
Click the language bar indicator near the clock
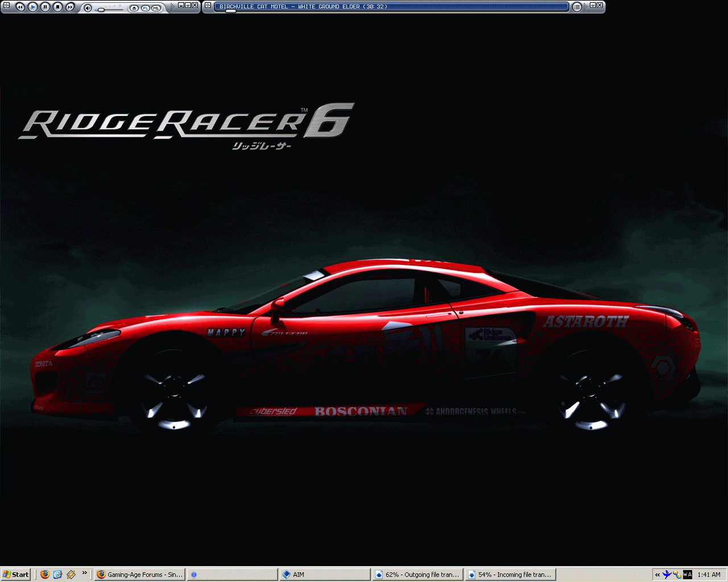pos(688,574)
